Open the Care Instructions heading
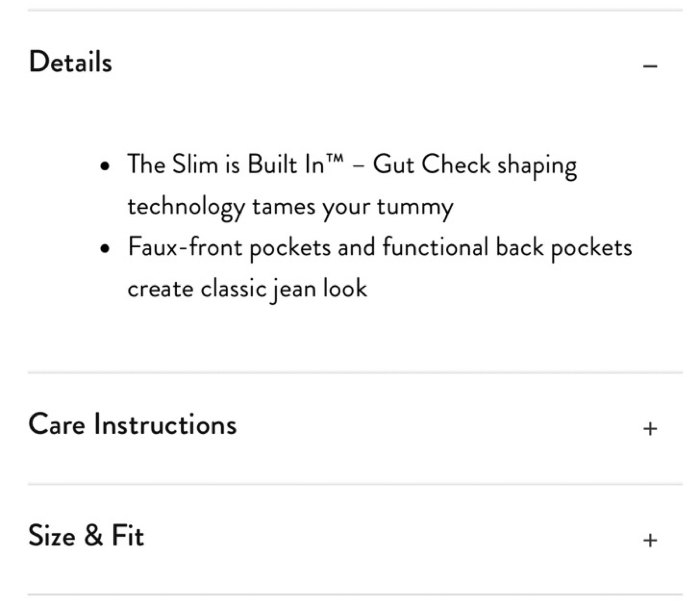The width and height of the screenshot is (700, 608). [133, 424]
